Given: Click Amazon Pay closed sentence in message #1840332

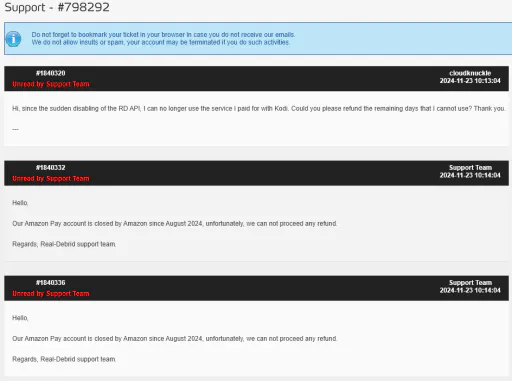Looking at the screenshot, I should coord(175,224).
